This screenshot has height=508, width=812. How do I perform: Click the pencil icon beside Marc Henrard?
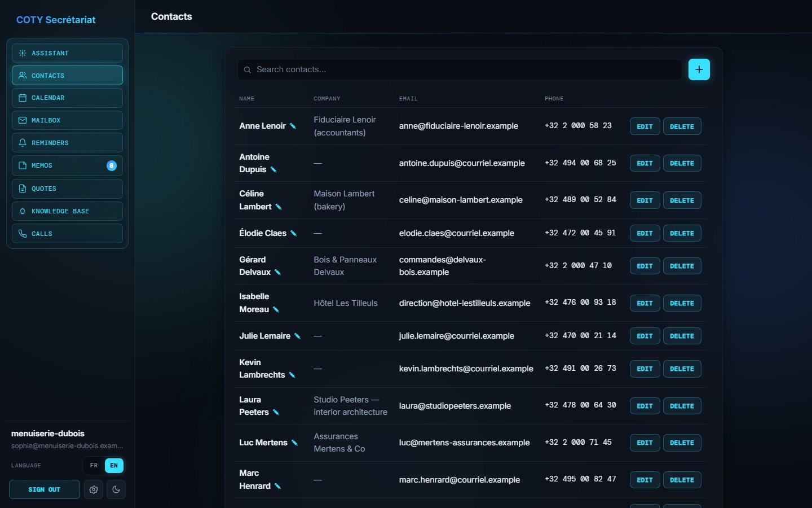277,486
